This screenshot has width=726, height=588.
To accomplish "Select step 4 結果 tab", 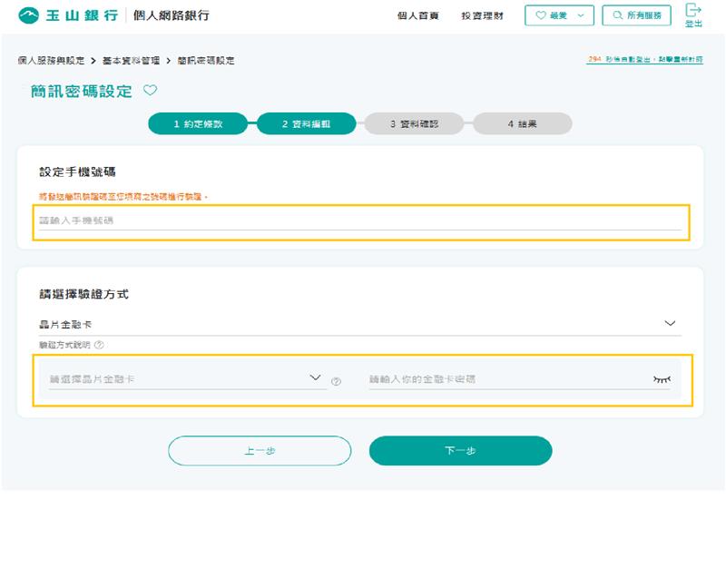I will tap(523, 123).
